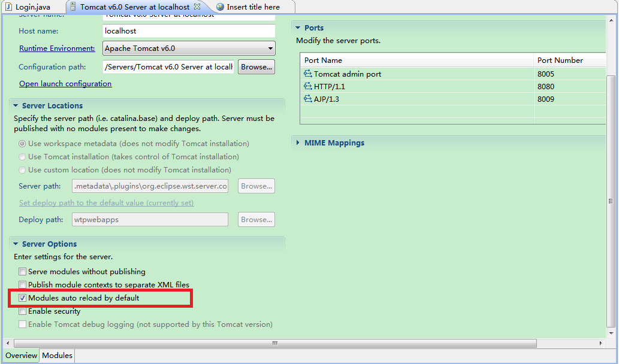
Task: Click the Java file icon on Login.java tab
Action: 8,7
